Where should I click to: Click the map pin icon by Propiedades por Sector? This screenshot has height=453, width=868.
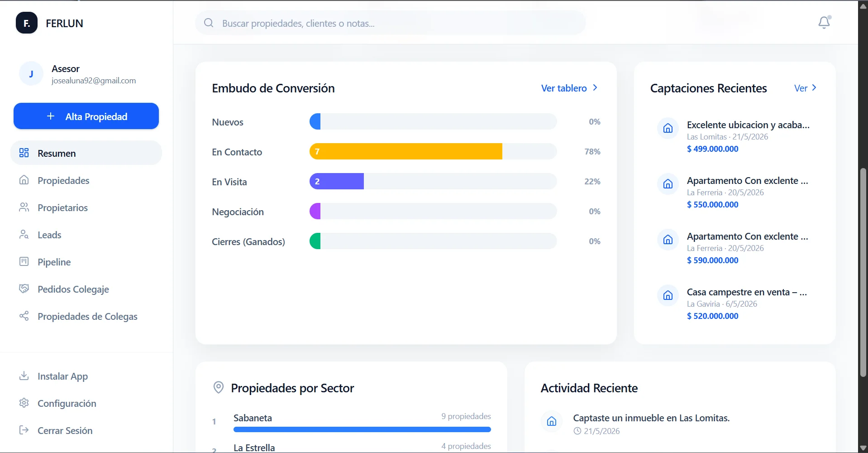tap(219, 387)
